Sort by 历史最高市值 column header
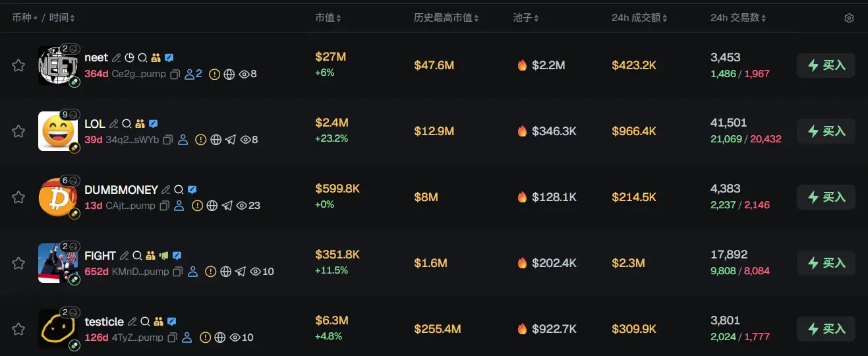 (446, 18)
